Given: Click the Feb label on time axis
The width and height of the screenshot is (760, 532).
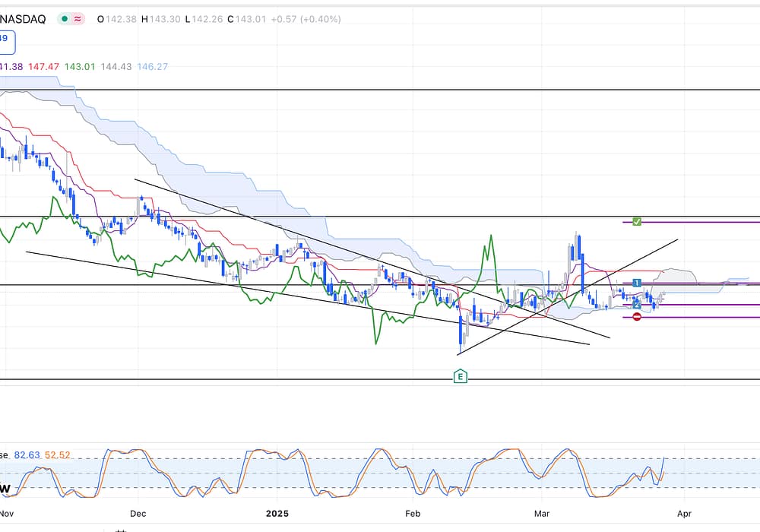Looking at the screenshot, I should pyautogui.click(x=413, y=514).
